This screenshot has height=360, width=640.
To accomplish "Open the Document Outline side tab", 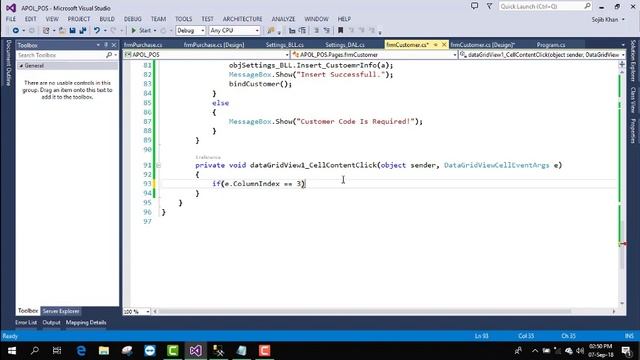I will tap(8, 63).
